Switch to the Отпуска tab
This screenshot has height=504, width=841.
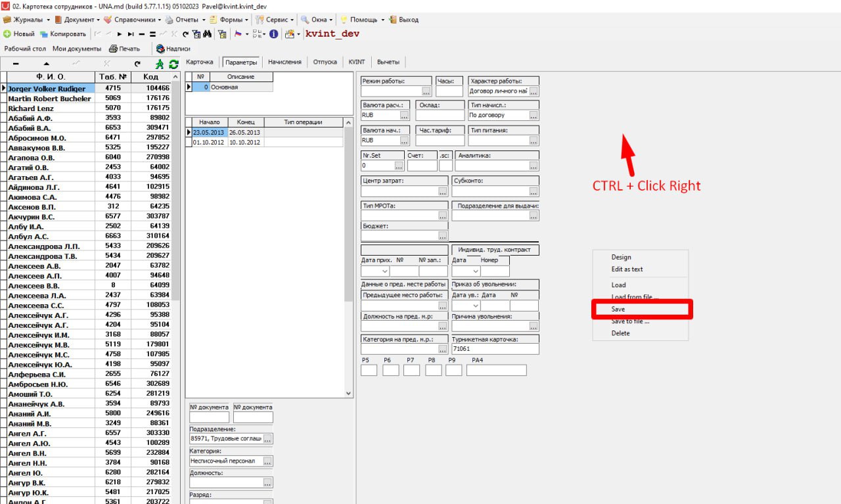[325, 62]
